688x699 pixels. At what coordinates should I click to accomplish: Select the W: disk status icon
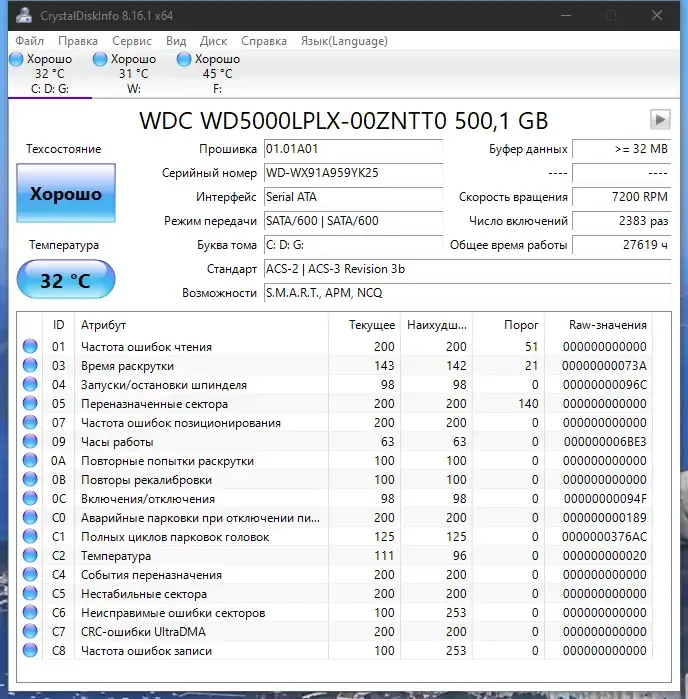[100, 59]
